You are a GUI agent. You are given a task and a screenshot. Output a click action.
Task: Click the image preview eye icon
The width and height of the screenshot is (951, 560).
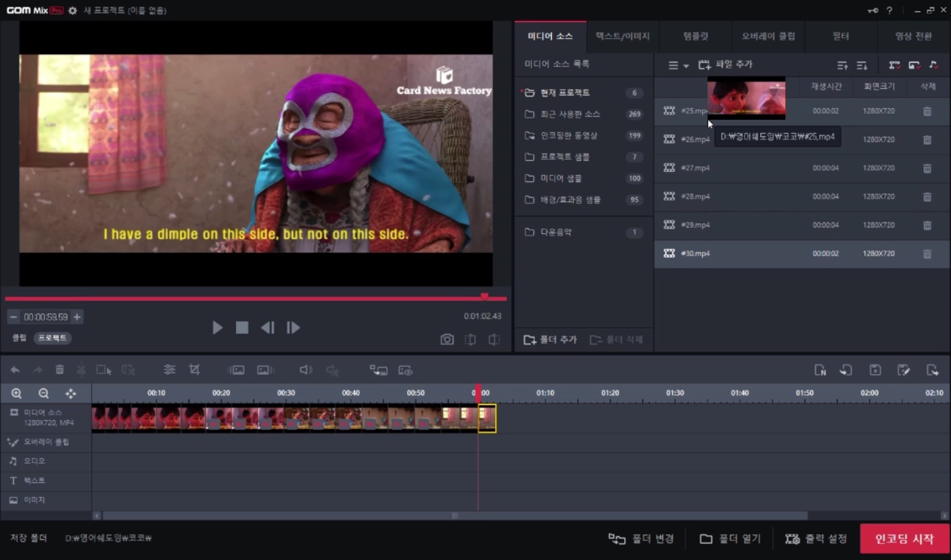tap(405, 370)
